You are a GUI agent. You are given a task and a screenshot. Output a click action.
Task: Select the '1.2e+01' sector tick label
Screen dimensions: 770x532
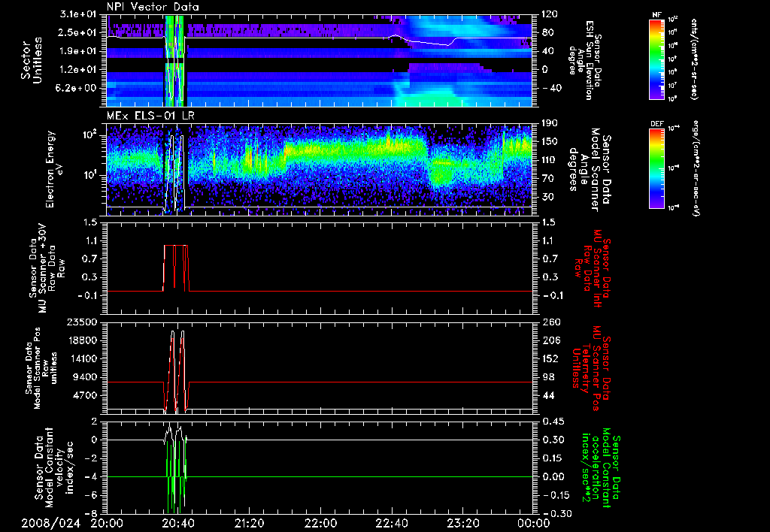pyautogui.click(x=78, y=69)
